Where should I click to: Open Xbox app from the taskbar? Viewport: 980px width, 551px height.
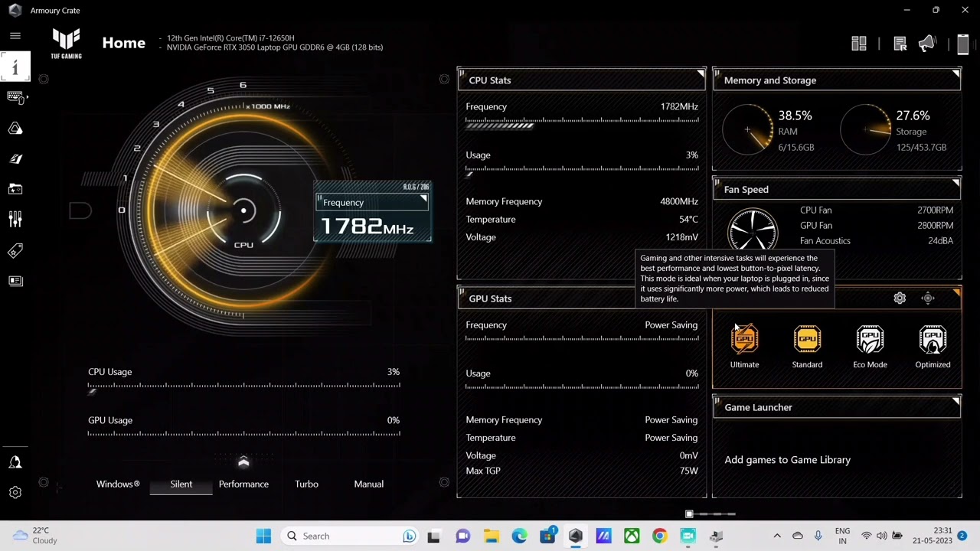[632, 536]
